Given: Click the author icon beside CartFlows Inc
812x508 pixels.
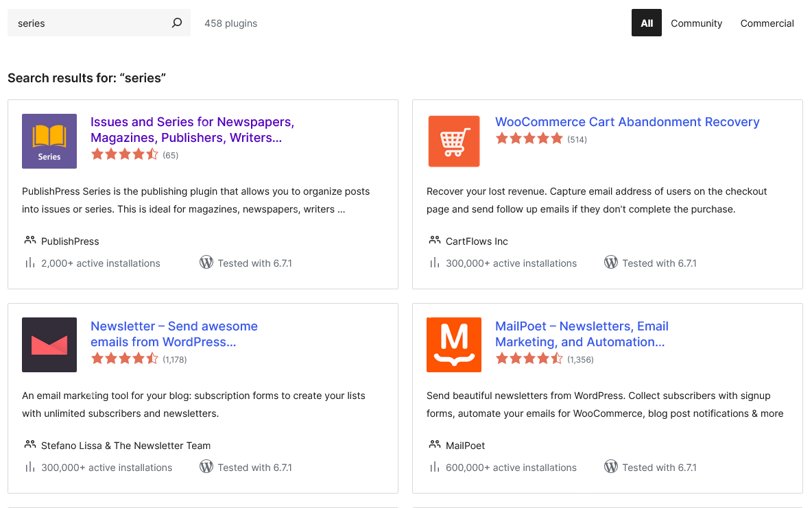Looking at the screenshot, I should click(x=435, y=240).
